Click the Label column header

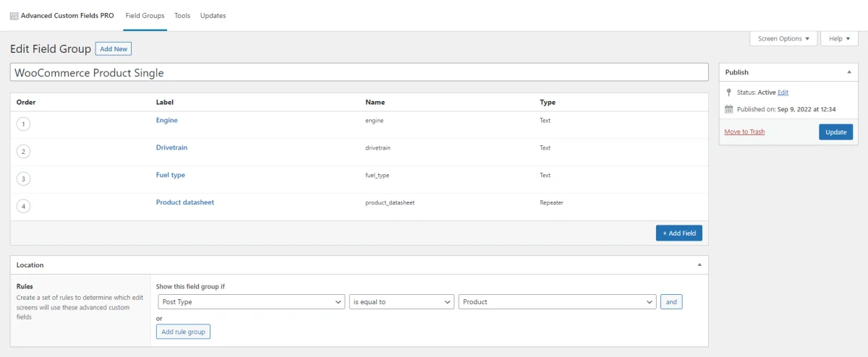[165, 103]
